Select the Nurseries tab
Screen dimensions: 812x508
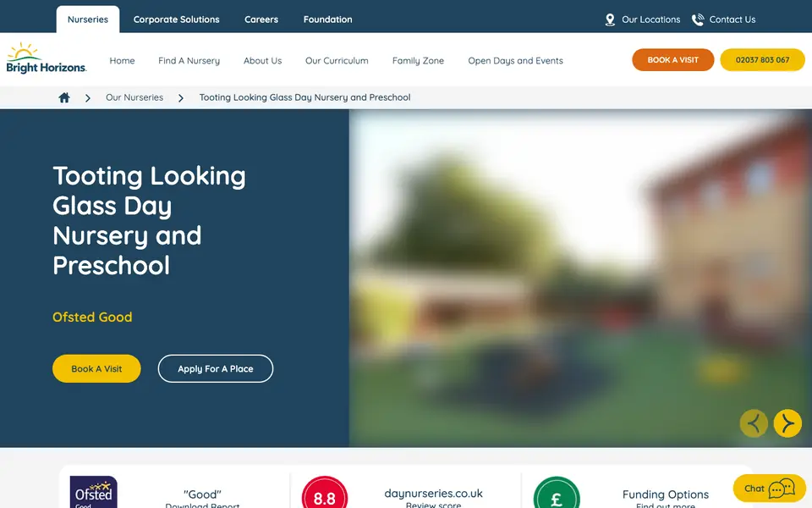tap(88, 19)
